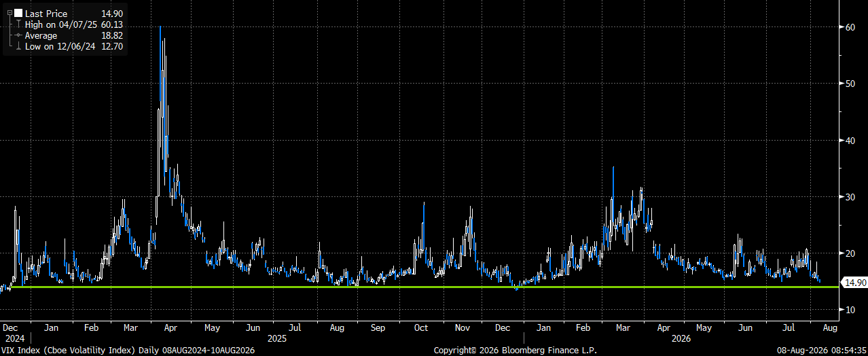Click the white Last Price color swatch
The height and width of the screenshot is (356, 868).
tap(18, 13)
